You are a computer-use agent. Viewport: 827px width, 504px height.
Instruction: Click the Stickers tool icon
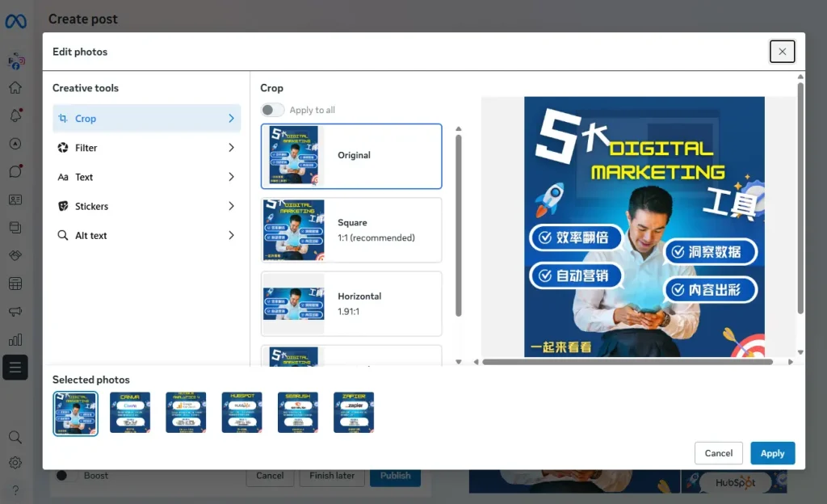63,206
